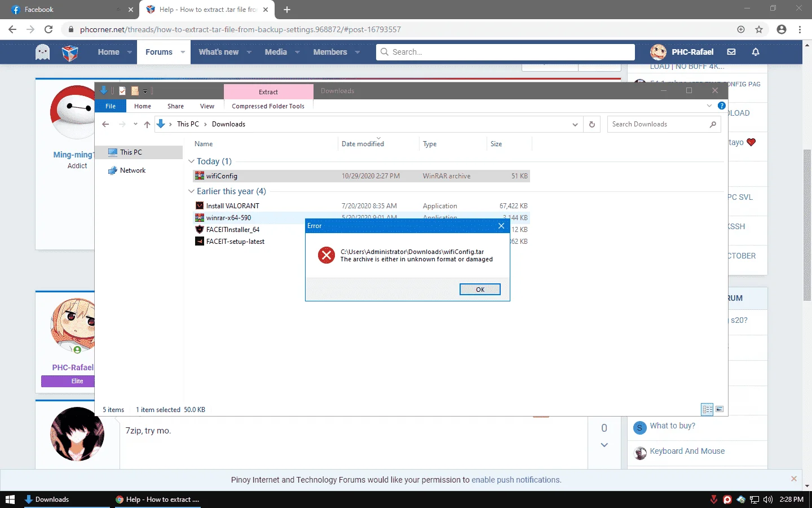This screenshot has width=812, height=508.
Task: Open the File tab in Explorer
Action: tap(111, 106)
